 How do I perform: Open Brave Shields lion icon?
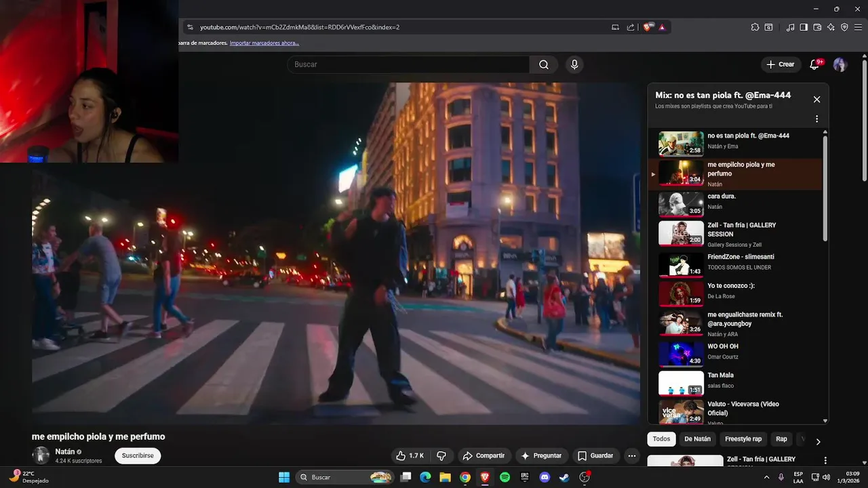[648, 27]
